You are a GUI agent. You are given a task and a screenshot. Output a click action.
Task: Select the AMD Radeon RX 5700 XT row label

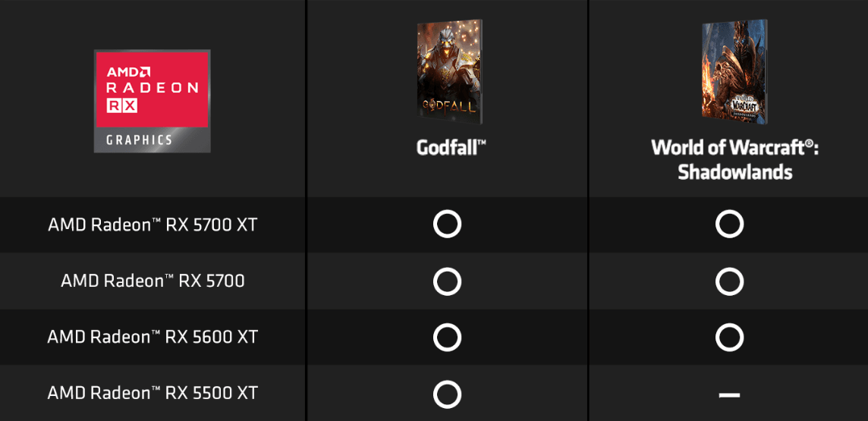(x=153, y=225)
